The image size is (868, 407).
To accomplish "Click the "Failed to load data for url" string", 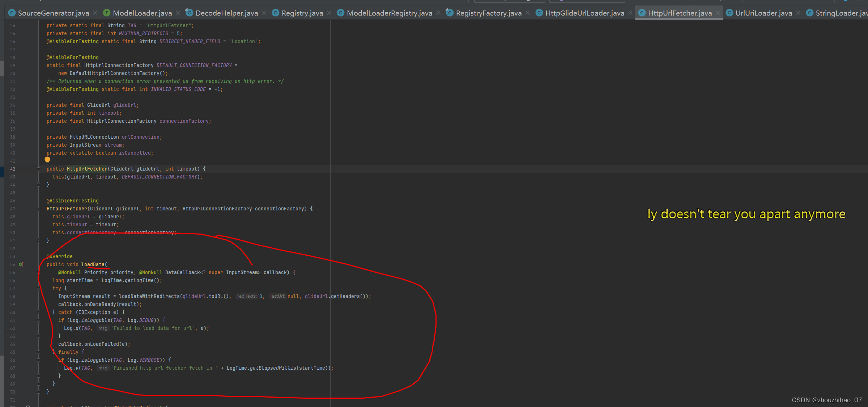I will pos(154,328).
